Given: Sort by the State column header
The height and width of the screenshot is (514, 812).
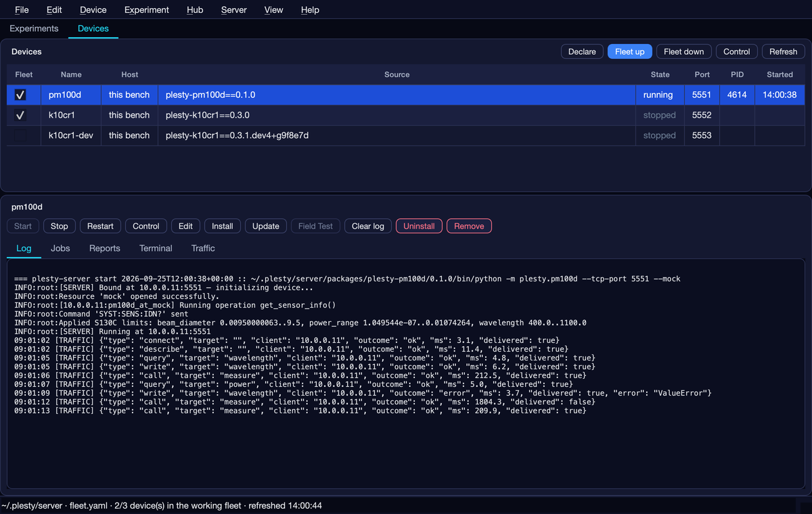Looking at the screenshot, I should click(x=660, y=74).
